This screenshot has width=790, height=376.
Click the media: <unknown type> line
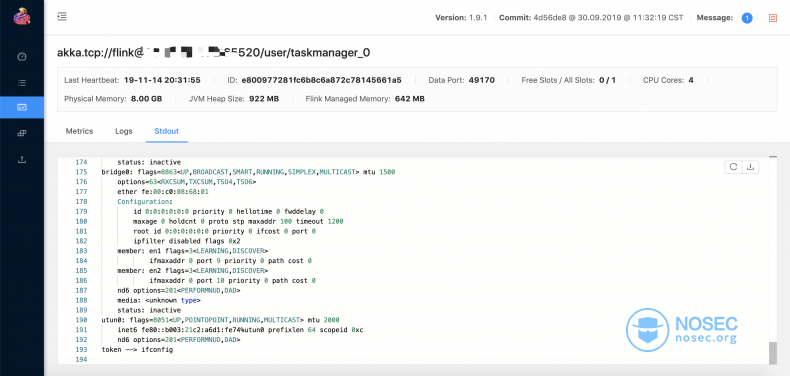click(159, 300)
